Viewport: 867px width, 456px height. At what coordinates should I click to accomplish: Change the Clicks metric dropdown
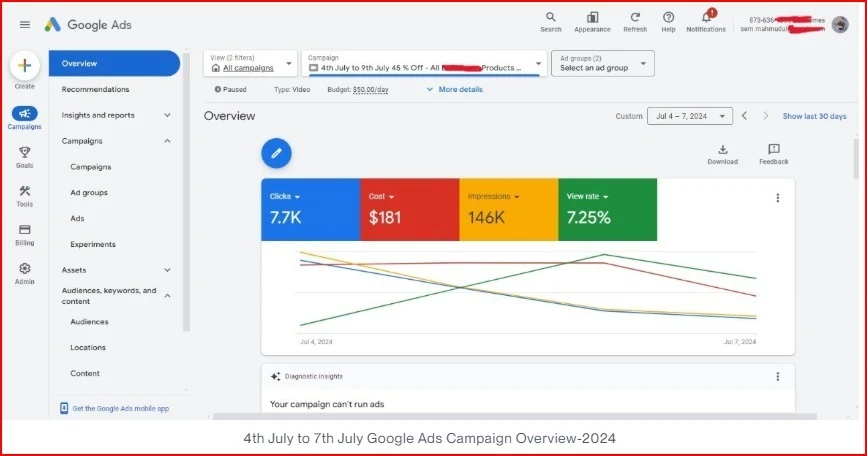click(285, 196)
